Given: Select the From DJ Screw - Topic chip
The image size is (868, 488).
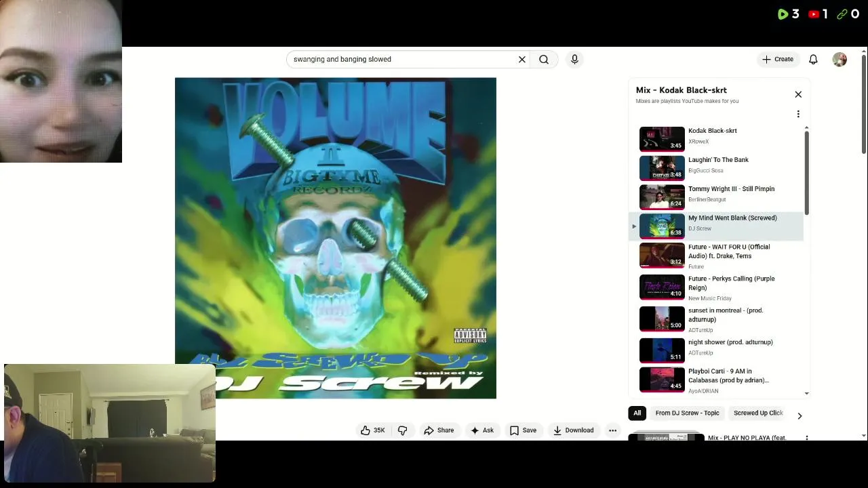Looking at the screenshot, I should (687, 413).
